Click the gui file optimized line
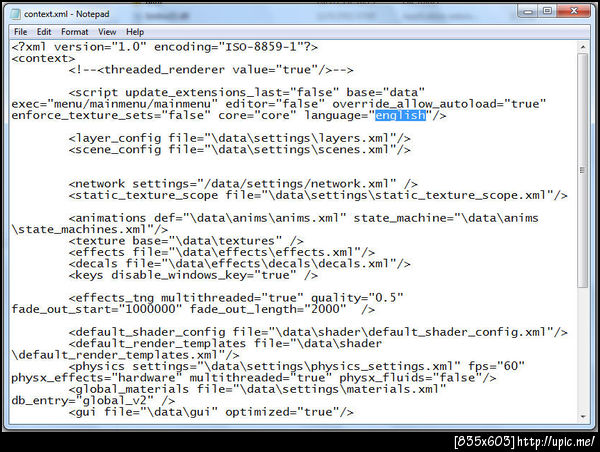The image size is (600, 452). click(x=211, y=412)
